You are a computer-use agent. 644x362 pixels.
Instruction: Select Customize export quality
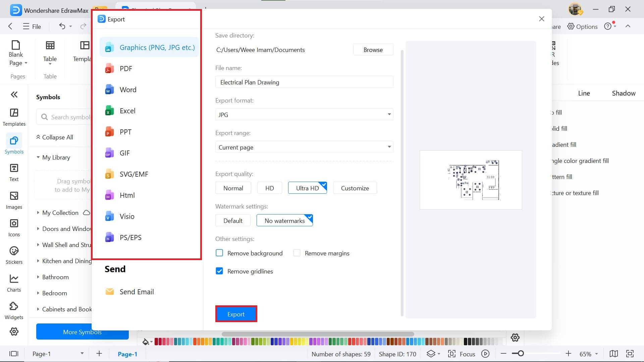pos(355,188)
